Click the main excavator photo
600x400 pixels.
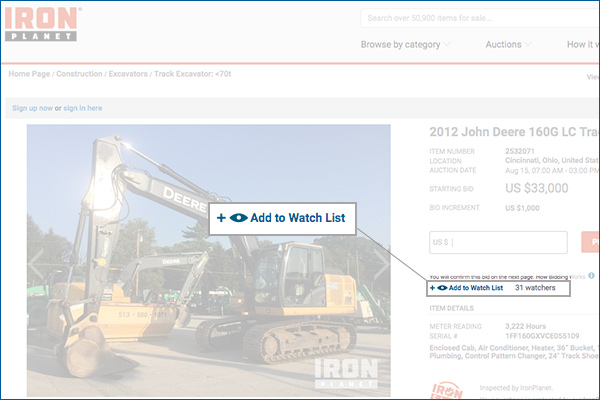pos(209,260)
